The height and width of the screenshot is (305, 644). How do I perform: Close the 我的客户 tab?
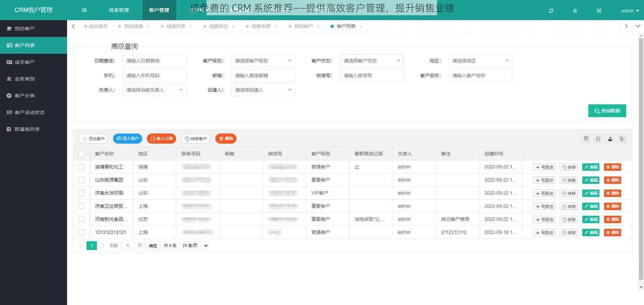(x=318, y=27)
